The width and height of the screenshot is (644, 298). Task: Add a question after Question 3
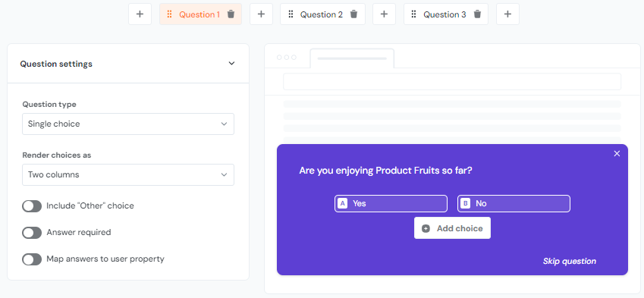pos(507,14)
